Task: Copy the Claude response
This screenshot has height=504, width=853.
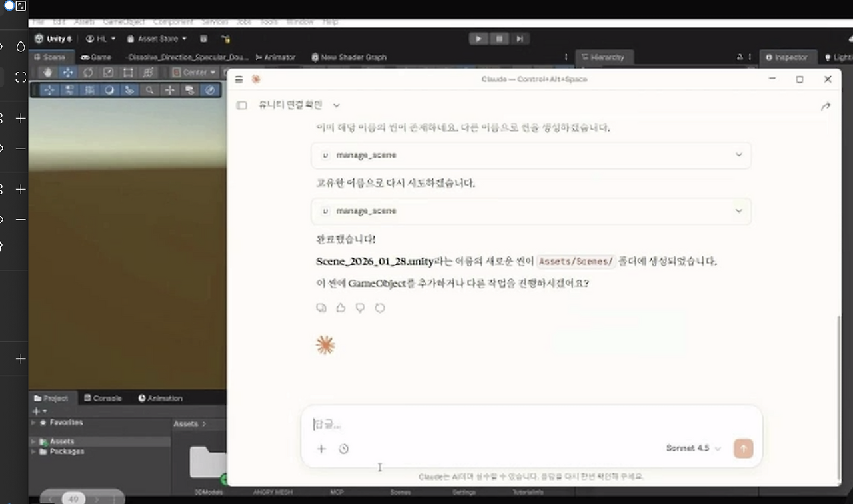Action: pos(321,308)
